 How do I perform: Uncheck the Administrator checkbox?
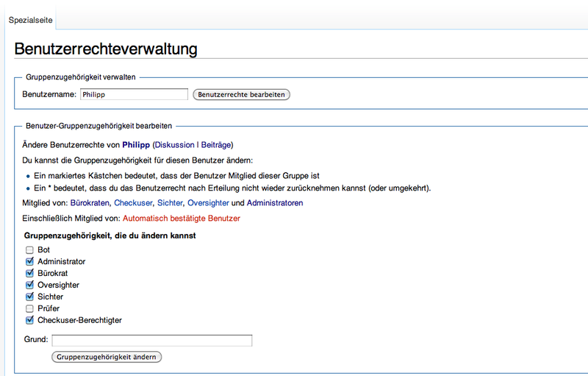pos(30,261)
